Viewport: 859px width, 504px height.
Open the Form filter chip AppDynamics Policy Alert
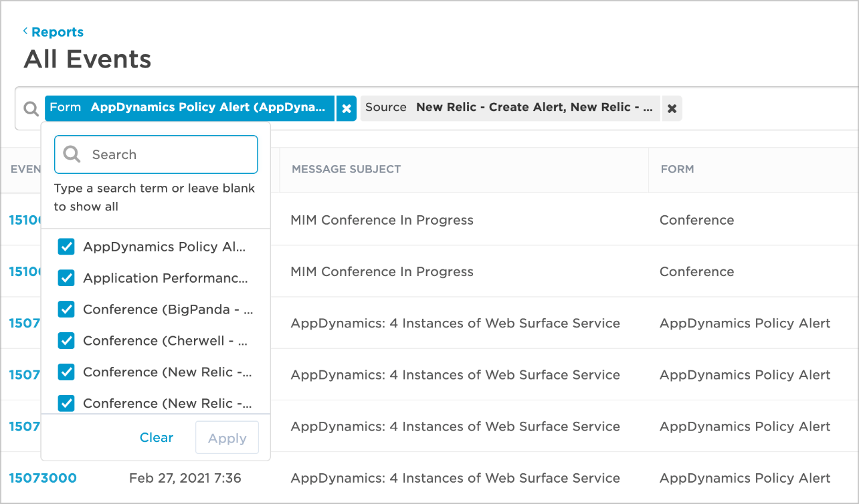(189, 108)
